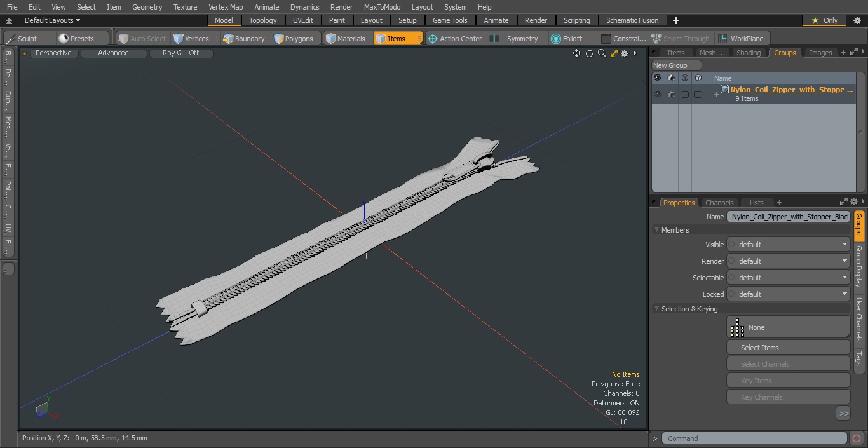Toggle first checkbox in Nylon_Coil_Zipper row
The width and height of the screenshot is (868, 448).
pos(684,94)
